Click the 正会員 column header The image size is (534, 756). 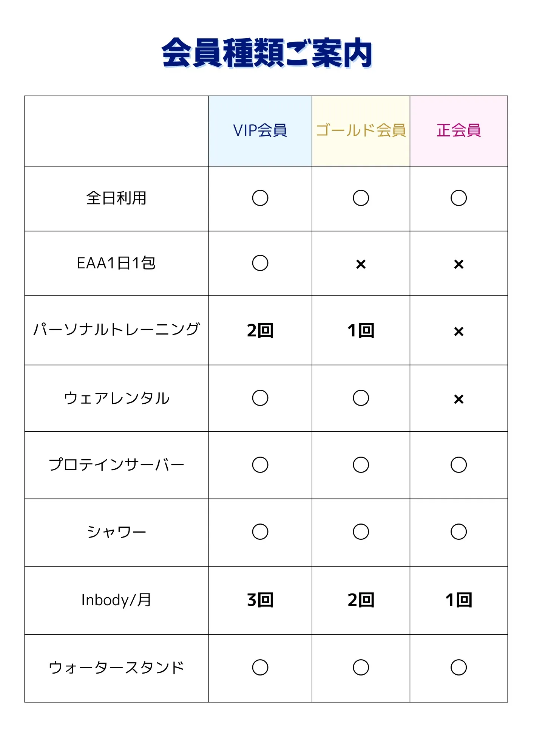click(458, 130)
